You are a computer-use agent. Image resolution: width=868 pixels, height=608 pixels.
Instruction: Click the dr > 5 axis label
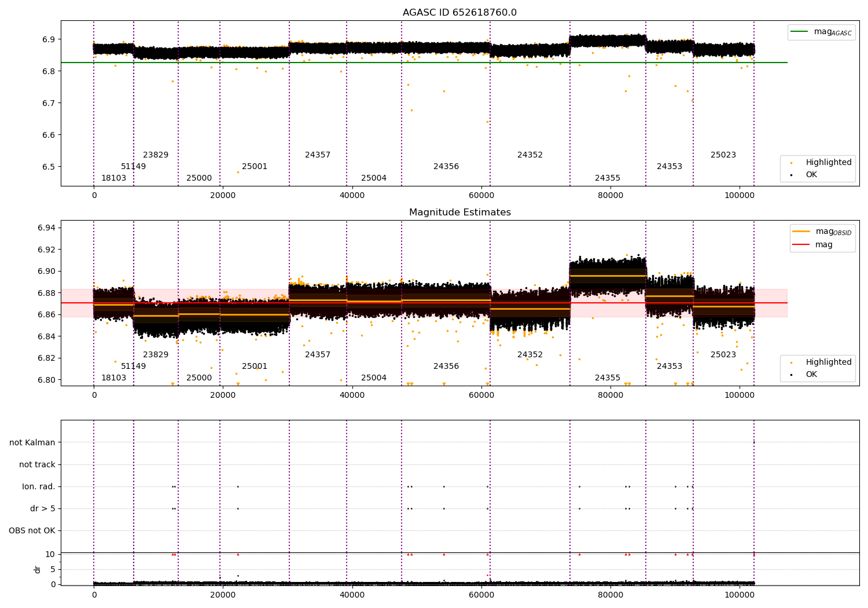pos(43,509)
